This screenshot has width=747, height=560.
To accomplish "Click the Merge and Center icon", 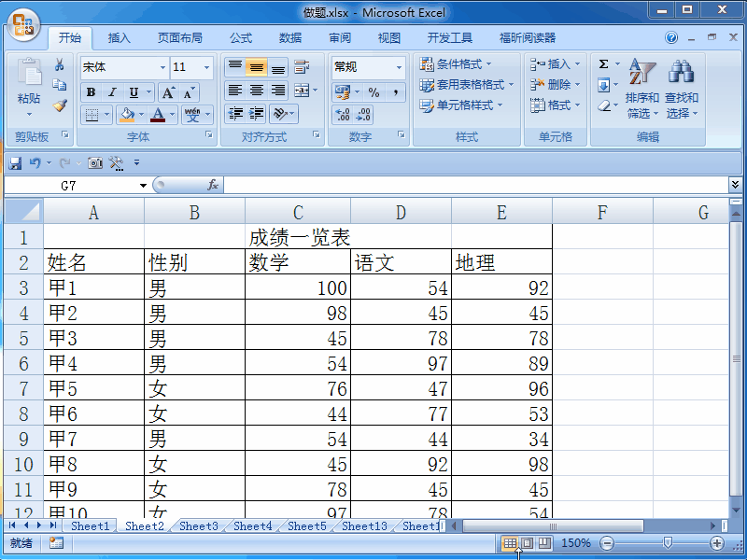I will [x=302, y=90].
